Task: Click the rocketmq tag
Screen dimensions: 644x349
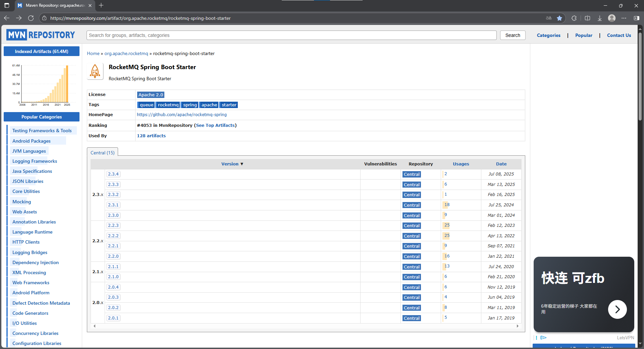Action: (168, 105)
